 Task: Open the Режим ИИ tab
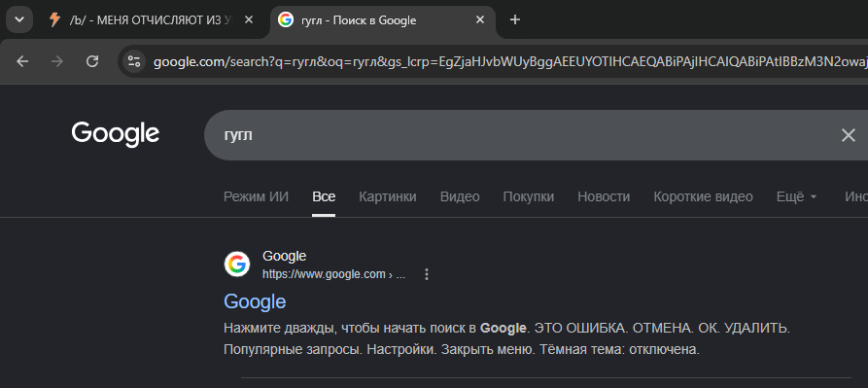click(256, 197)
